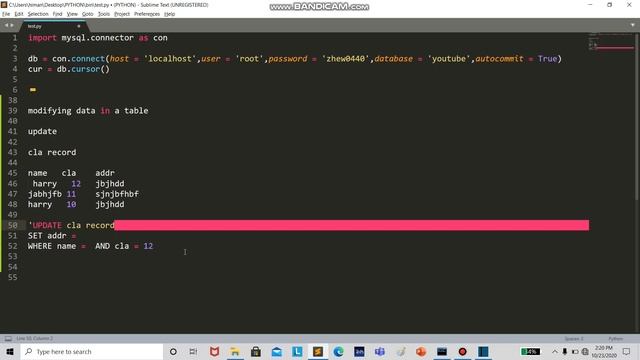The width and height of the screenshot is (640, 360).
Task: Click the word 'mysql.connector' on line 1
Action: (98, 38)
